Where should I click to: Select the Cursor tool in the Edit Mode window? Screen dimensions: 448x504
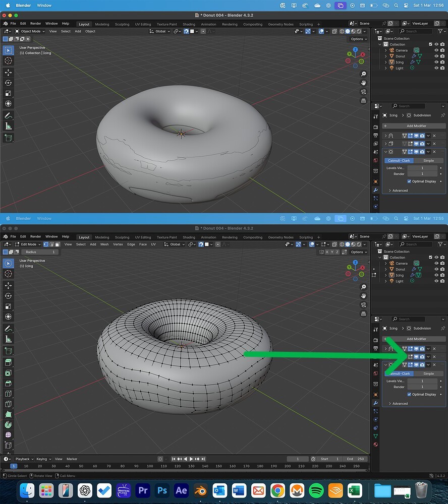(x=9, y=274)
